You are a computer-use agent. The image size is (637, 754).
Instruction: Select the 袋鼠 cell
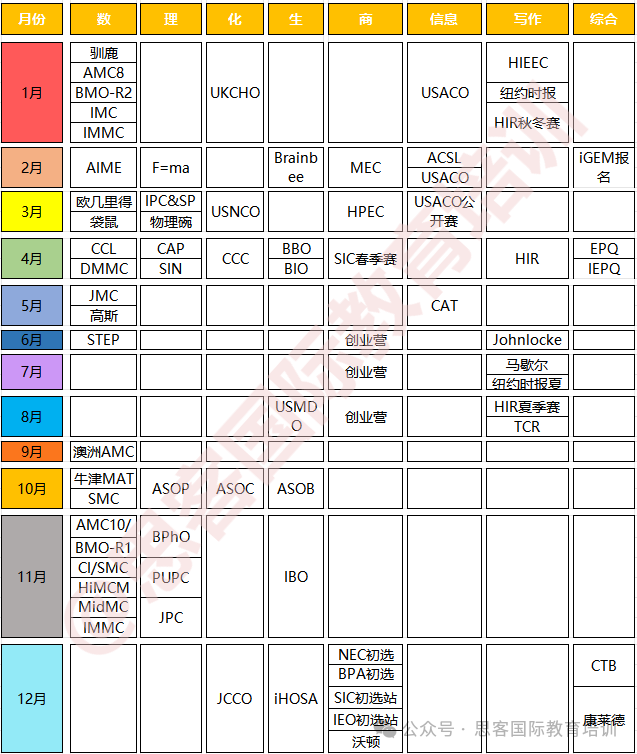(x=103, y=222)
